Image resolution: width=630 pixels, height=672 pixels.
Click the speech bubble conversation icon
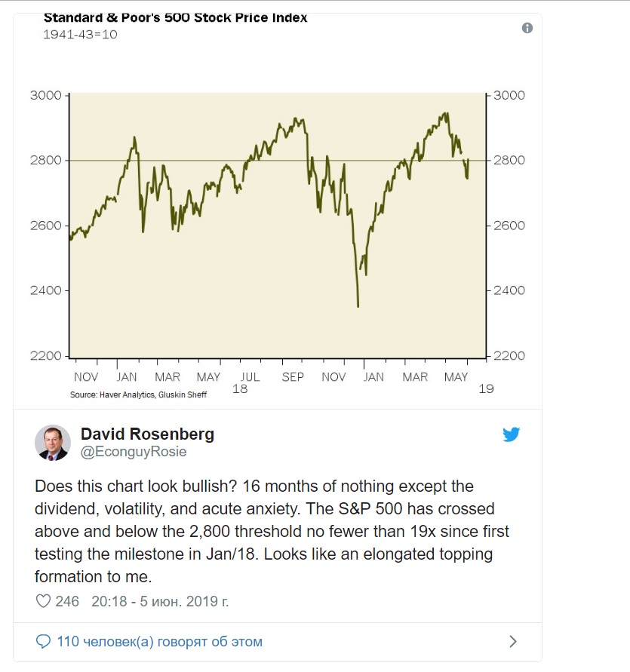pyautogui.click(x=43, y=642)
